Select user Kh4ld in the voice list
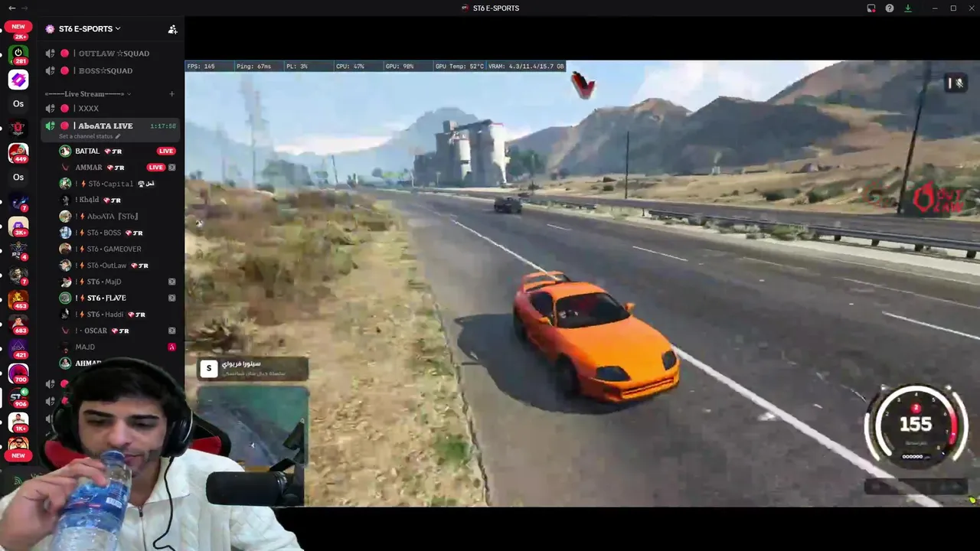The image size is (980, 551). tap(118, 200)
